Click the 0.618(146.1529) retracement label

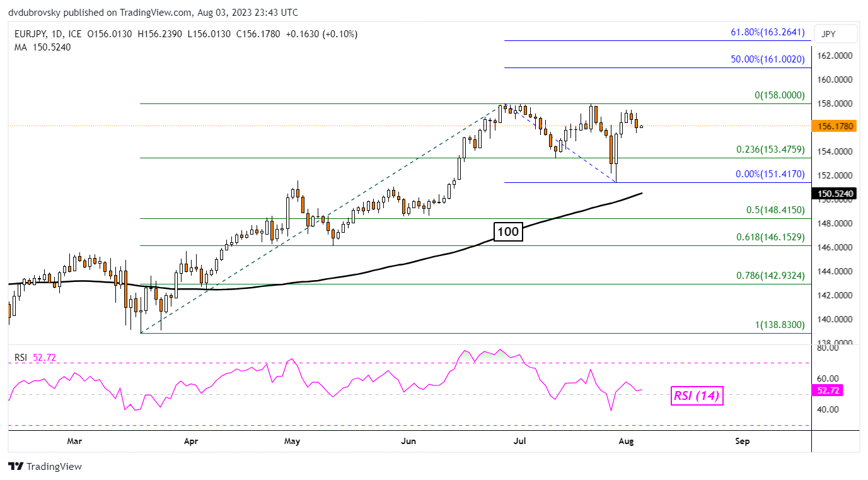click(x=771, y=237)
